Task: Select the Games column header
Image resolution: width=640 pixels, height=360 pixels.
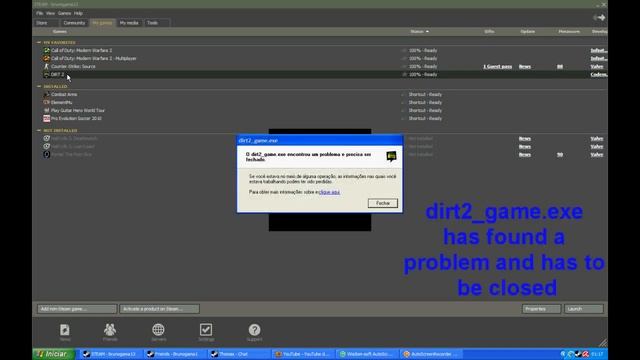Action: [x=60, y=31]
